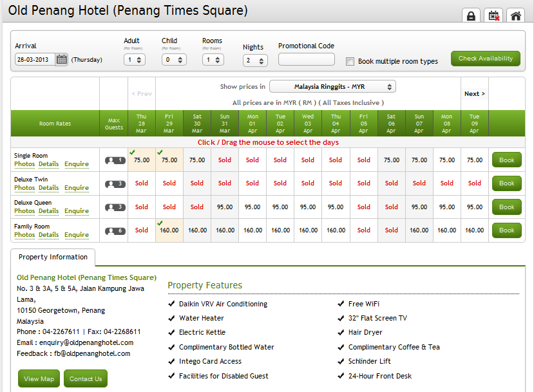
Task: Click Enquire for Single Room
Action: tap(77, 164)
